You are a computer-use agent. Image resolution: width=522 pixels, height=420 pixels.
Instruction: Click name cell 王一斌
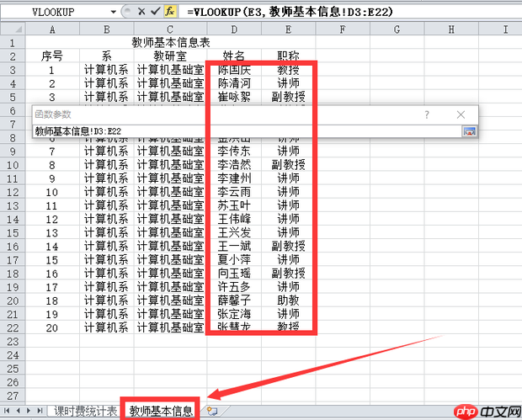[x=234, y=247]
